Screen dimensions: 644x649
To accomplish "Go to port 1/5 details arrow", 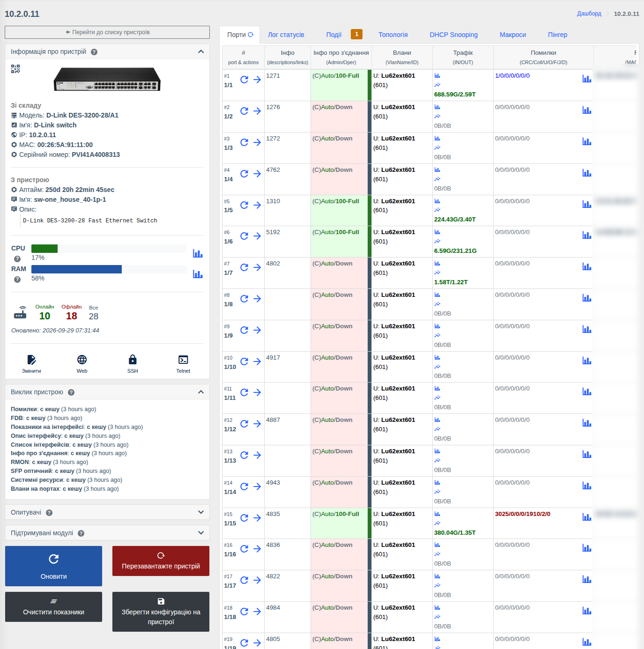I will click(x=257, y=205).
